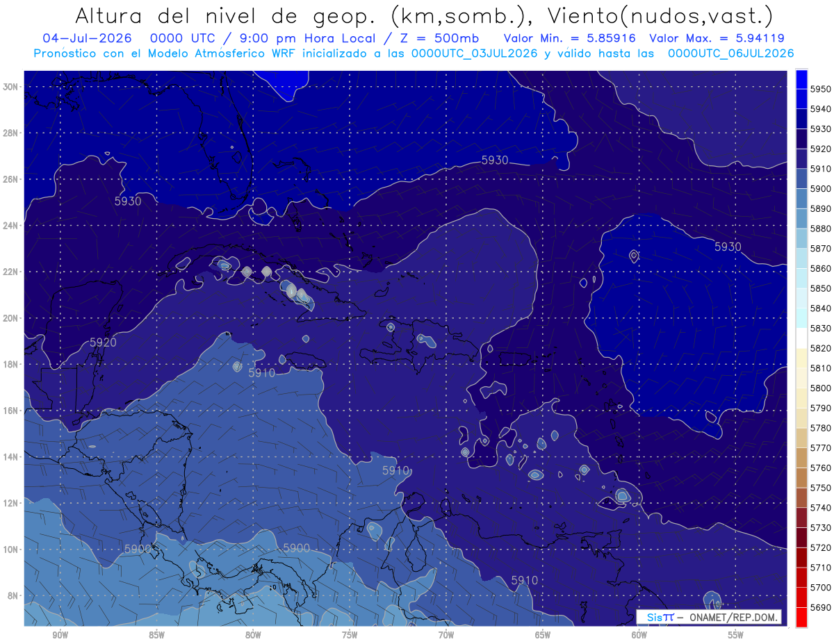Click the 80W longitude axis label
The height and width of the screenshot is (644, 834).
253,635
